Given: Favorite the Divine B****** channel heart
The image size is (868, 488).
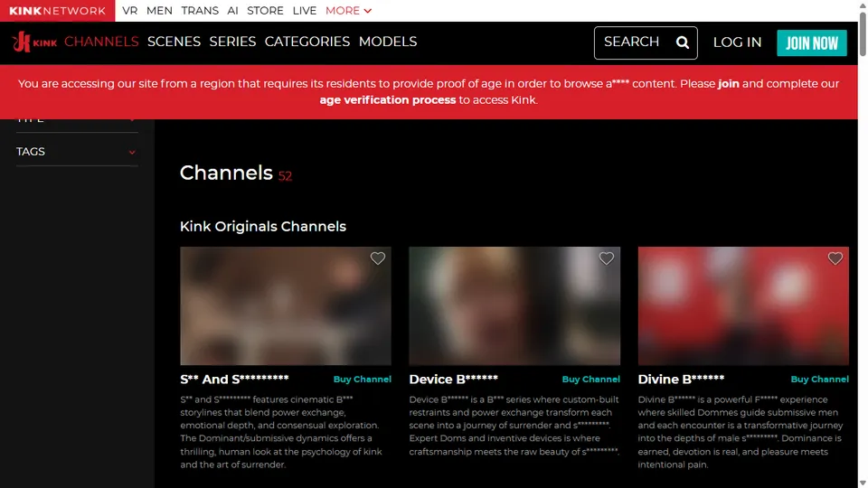Looking at the screenshot, I should [835, 258].
